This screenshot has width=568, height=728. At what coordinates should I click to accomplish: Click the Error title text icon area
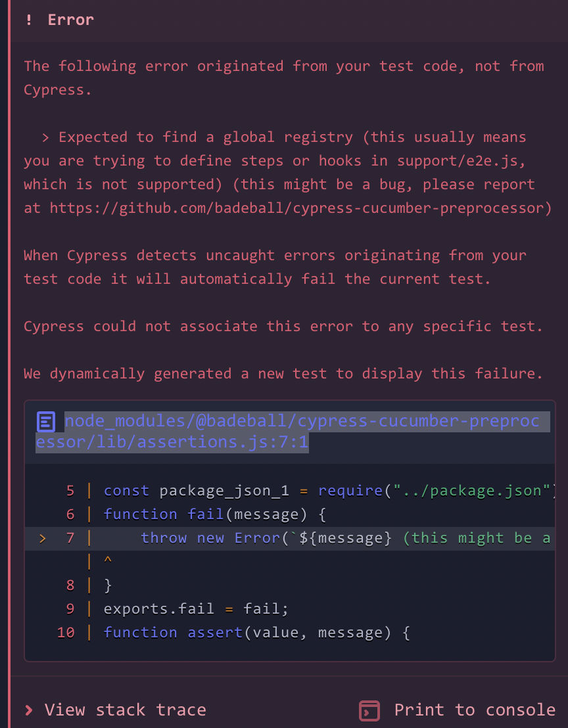coord(70,20)
